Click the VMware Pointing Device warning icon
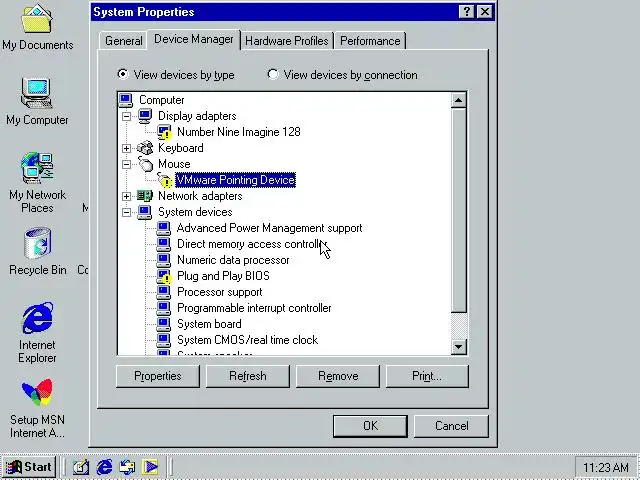 [164, 180]
